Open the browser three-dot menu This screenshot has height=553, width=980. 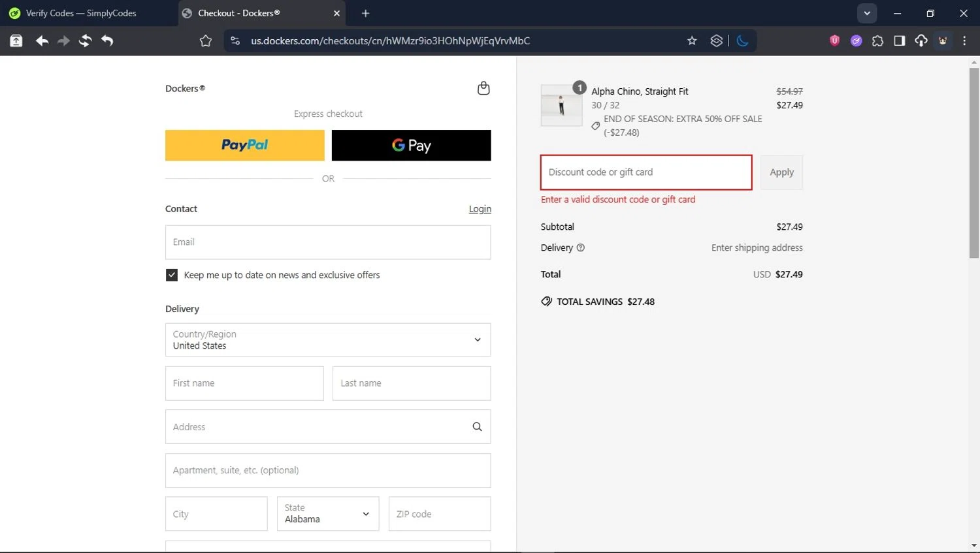(964, 40)
